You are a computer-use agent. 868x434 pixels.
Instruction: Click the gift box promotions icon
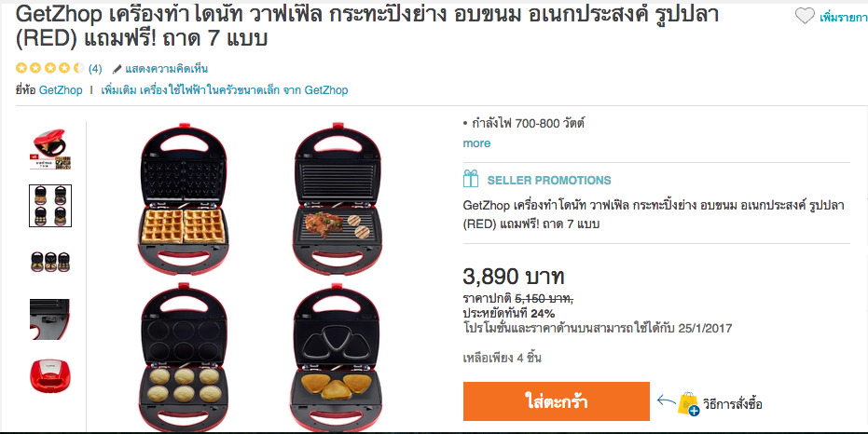pyautogui.click(x=471, y=179)
